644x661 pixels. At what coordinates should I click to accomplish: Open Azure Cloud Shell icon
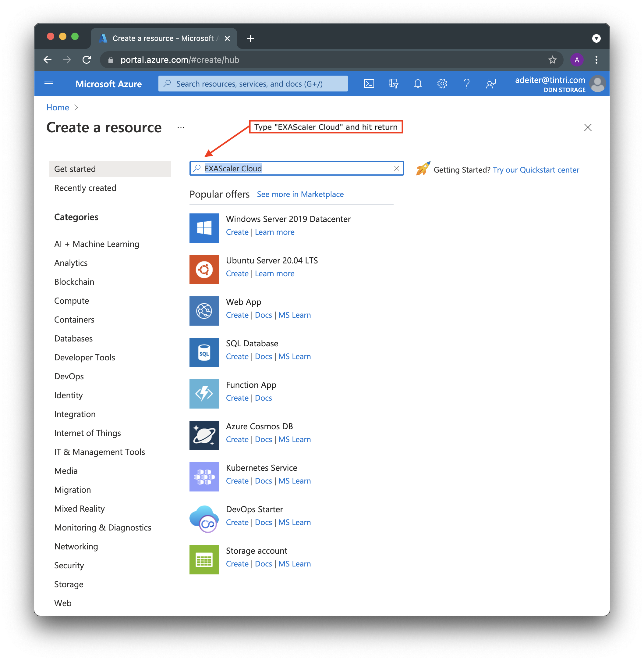[x=369, y=84]
